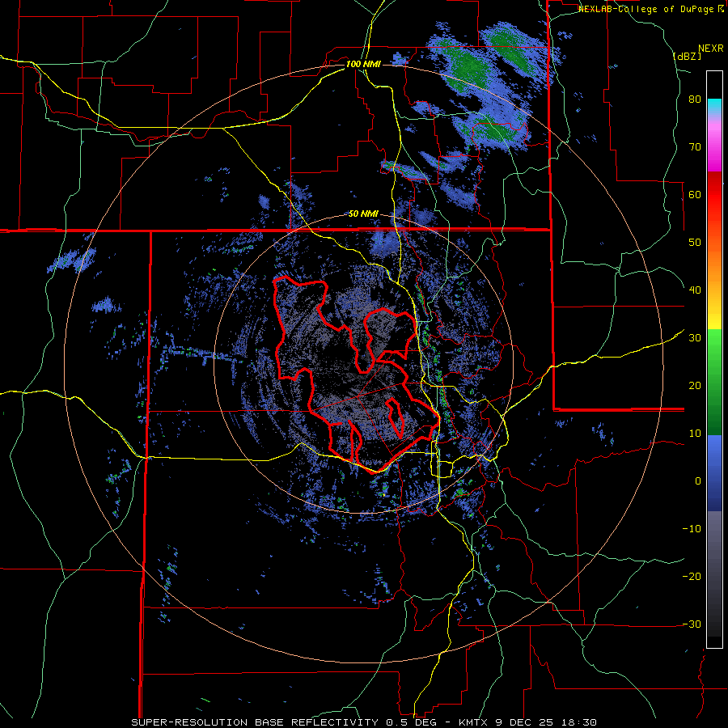Click the -20 value on color scale

(692, 577)
